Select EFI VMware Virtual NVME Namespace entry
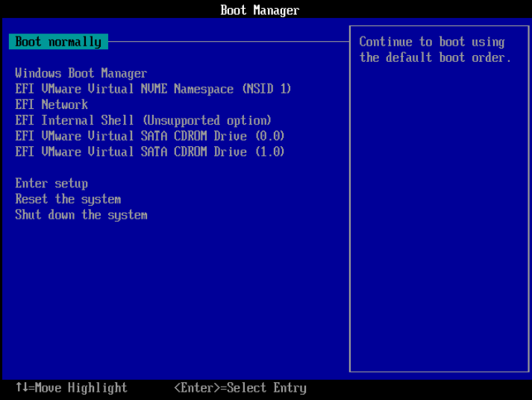 153,89
